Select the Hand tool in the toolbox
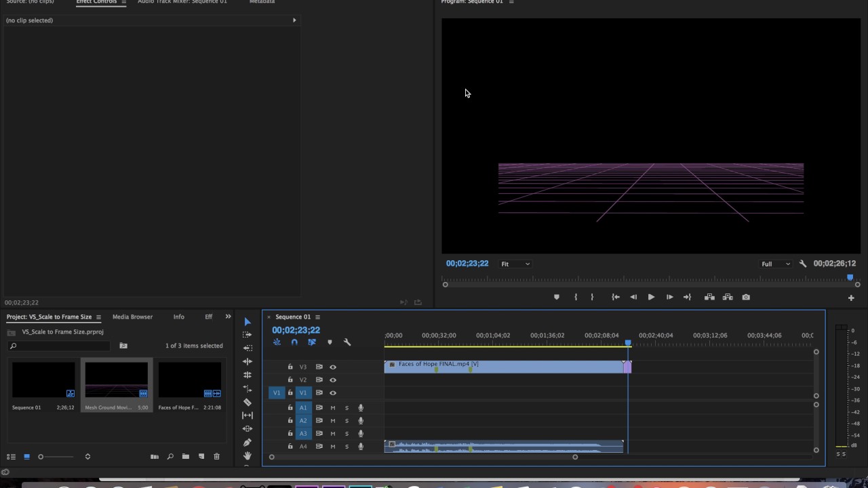 [x=248, y=455]
